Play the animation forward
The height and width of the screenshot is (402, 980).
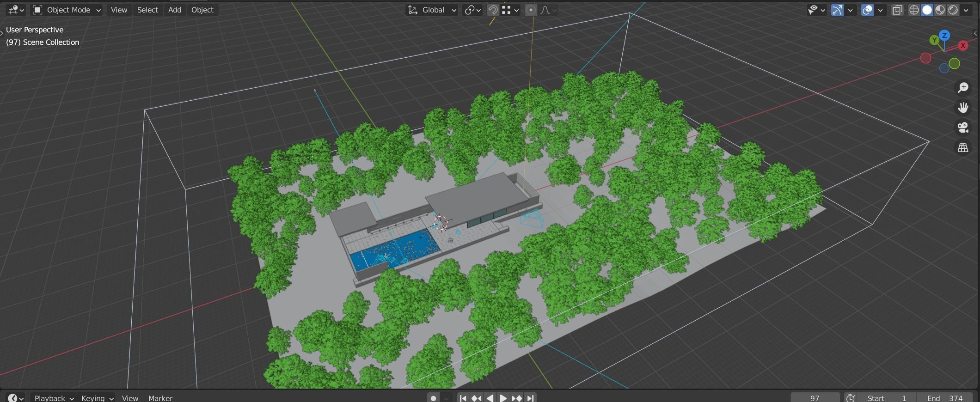pos(503,398)
